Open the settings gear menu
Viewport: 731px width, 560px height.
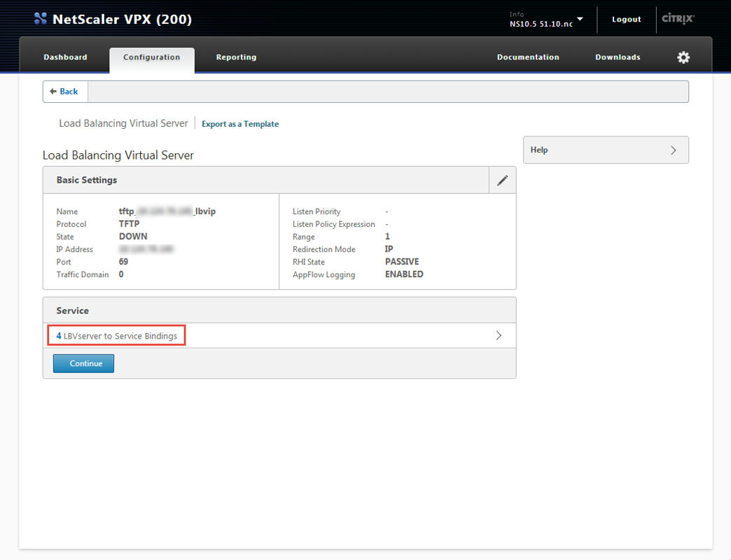pyautogui.click(x=683, y=57)
